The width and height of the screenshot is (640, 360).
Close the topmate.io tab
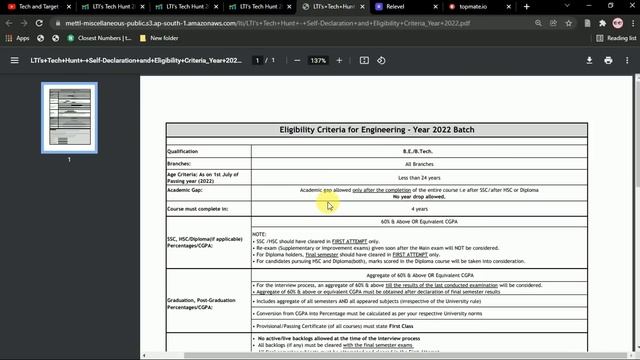click(508, 7)
